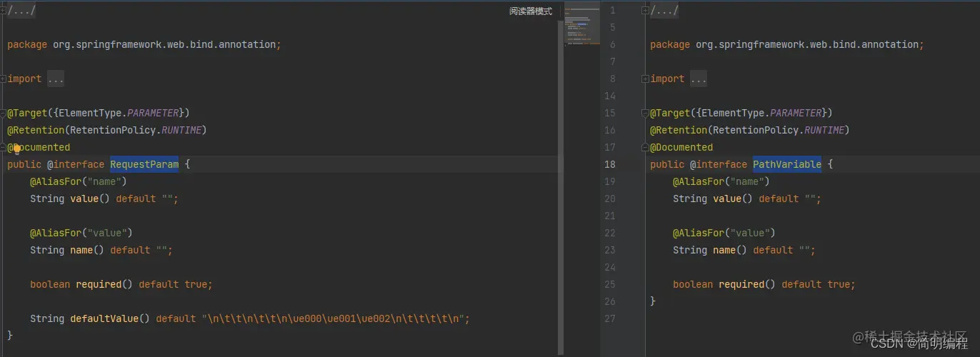The width and height of the screenshot is (980, 357).
Task: Click name() method in left editor
Action: 87,250
